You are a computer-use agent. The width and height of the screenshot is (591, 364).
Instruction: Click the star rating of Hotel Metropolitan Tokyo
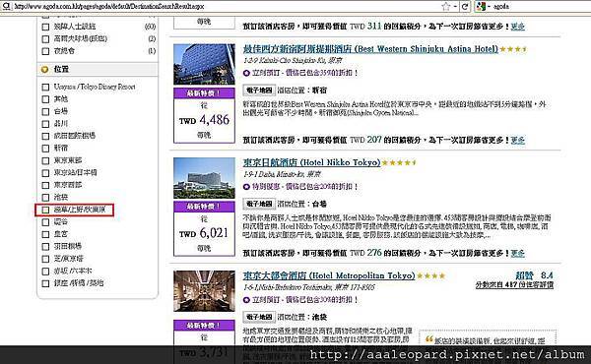pos(431,275)
